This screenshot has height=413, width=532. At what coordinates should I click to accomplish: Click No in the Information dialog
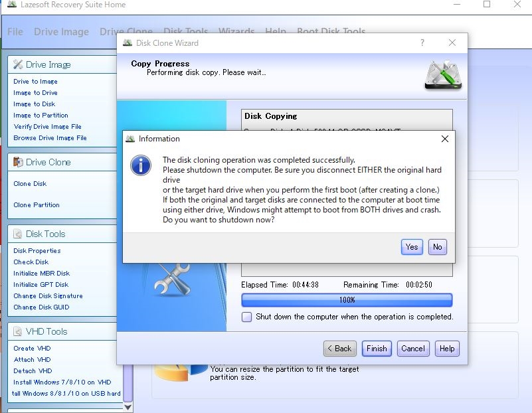coord(437,247)
